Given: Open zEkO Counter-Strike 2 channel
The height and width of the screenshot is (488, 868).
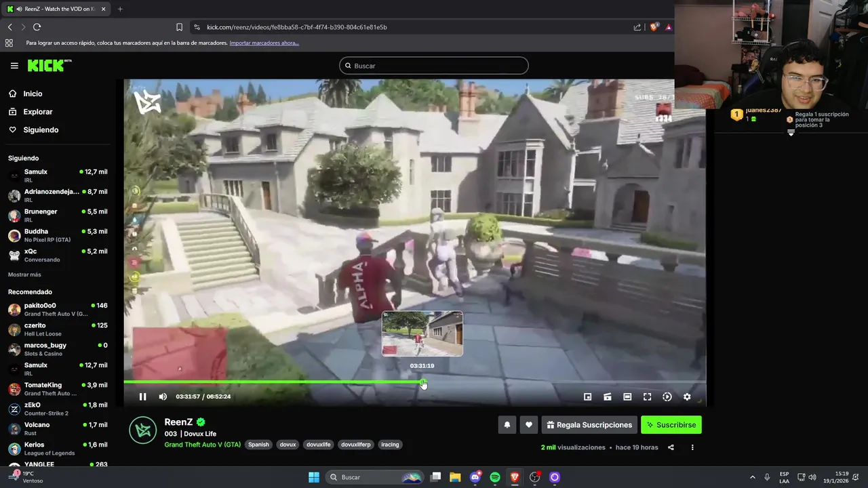Looking at the screenshot, I should click(x=58, y=409).
